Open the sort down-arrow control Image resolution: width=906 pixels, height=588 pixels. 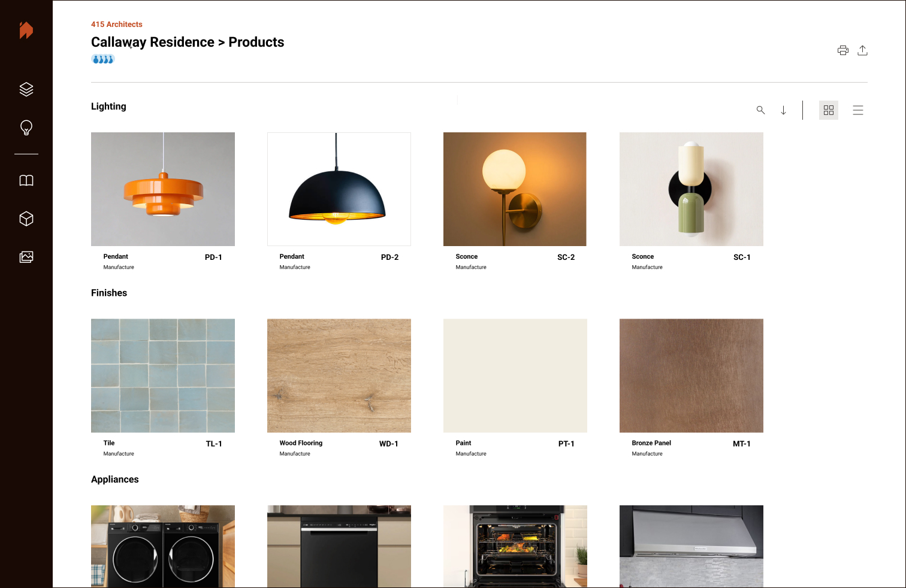click(x=783, y=110)
